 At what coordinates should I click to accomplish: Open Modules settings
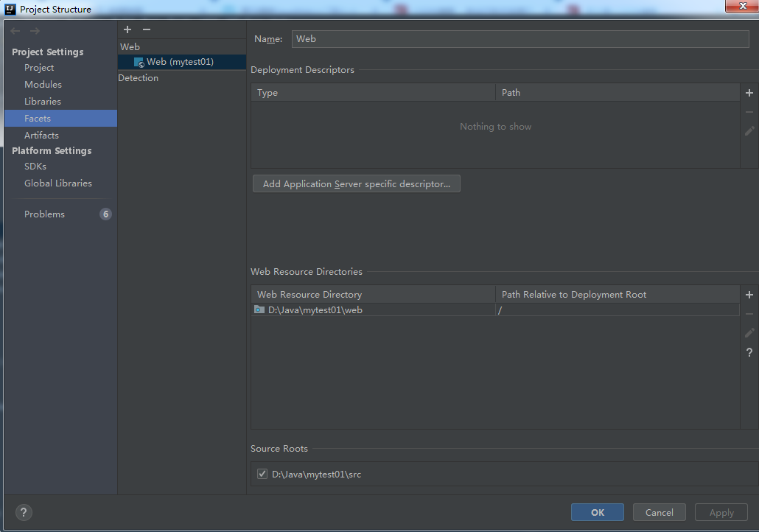point(43,85)
